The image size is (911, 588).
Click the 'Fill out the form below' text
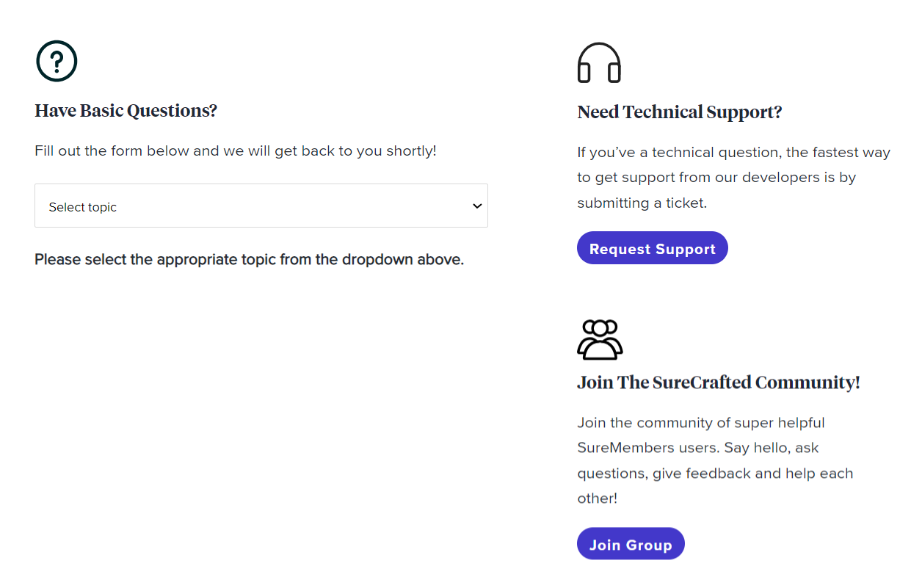[x=235, y=151]
